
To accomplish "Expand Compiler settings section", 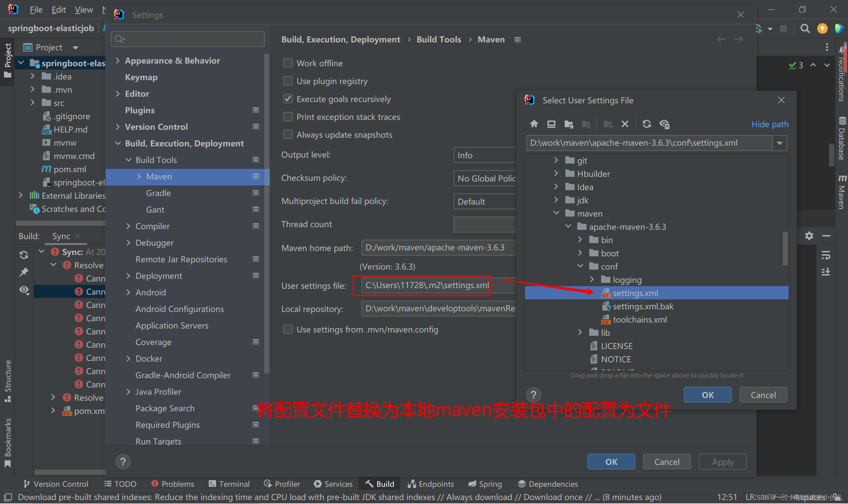I will pyautogui.click(x=128, y=226).
